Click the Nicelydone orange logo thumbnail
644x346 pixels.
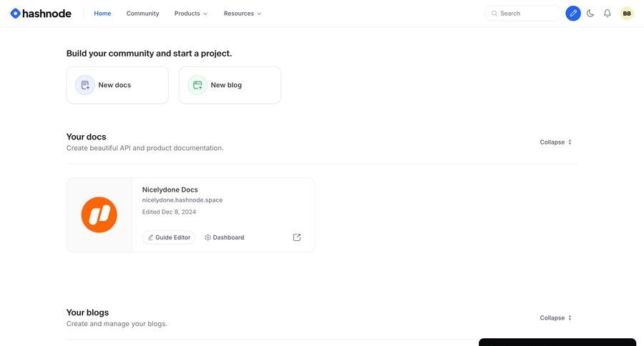click(x=99, y=214)
